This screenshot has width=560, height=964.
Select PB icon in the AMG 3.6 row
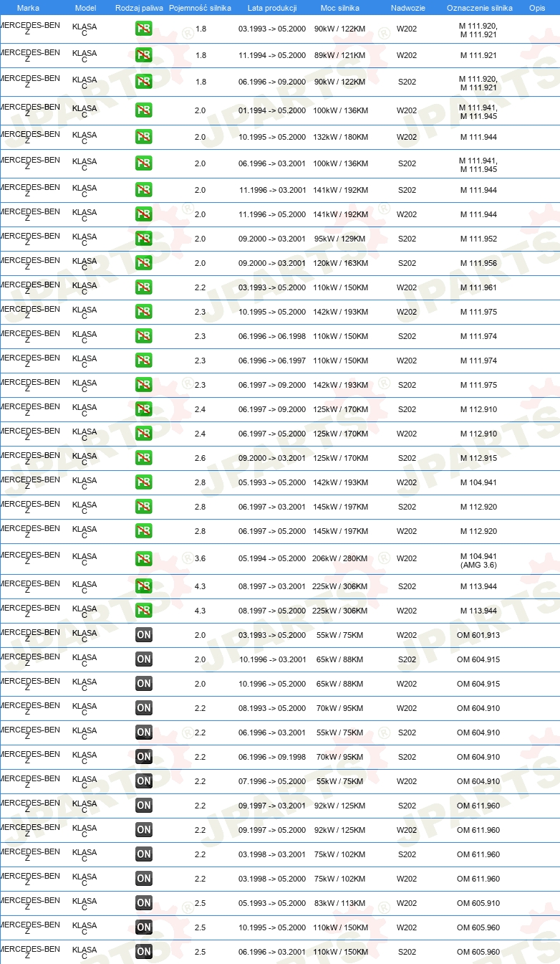(144, 558)
